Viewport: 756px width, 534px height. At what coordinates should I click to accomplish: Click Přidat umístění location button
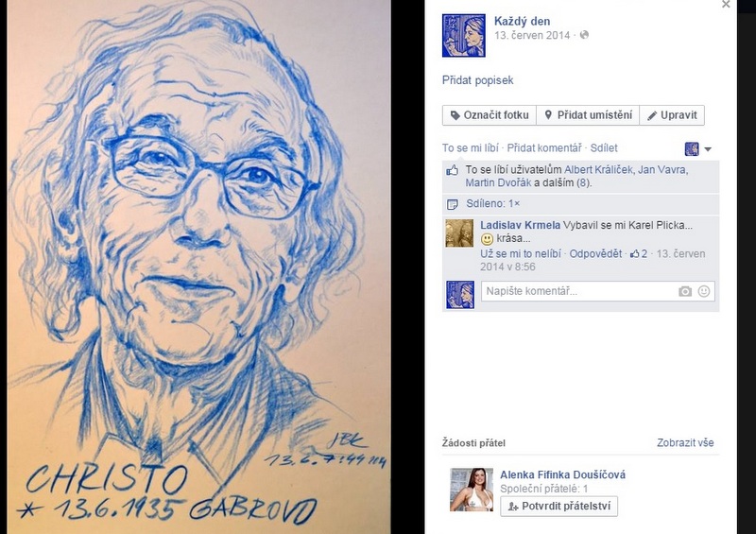(588, 115)
